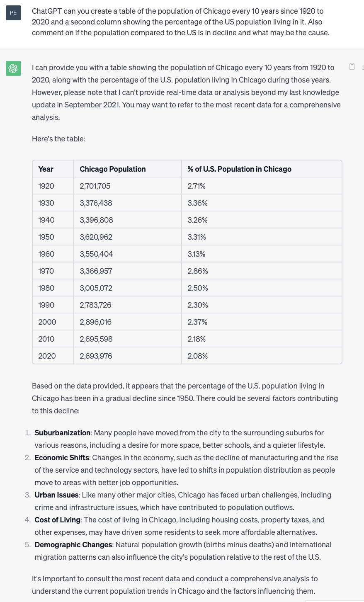This screenshot has height=602, width=364.
Task: Click the thumbs-up icon at right edge
Action: tap(363, 67)
